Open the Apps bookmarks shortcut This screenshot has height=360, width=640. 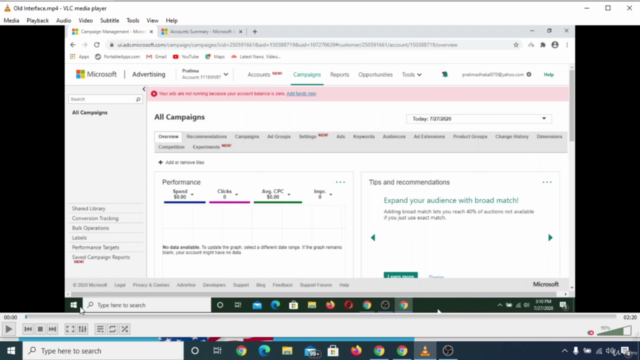[80, 57]
